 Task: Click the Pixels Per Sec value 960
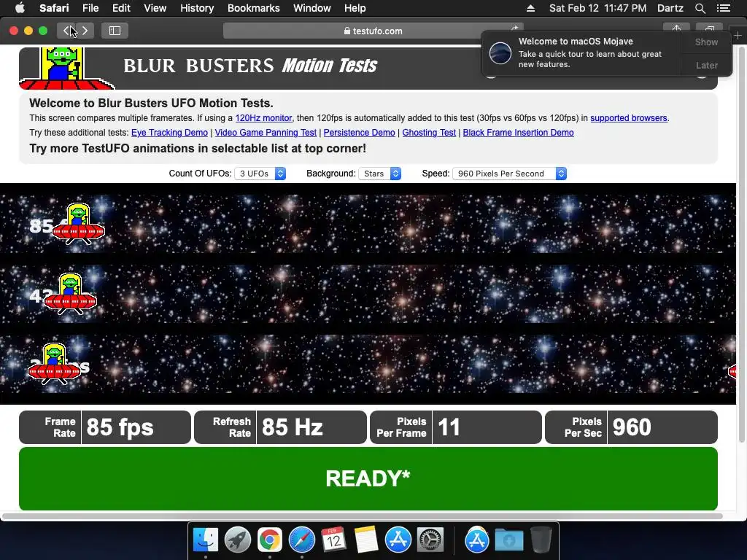632,427
